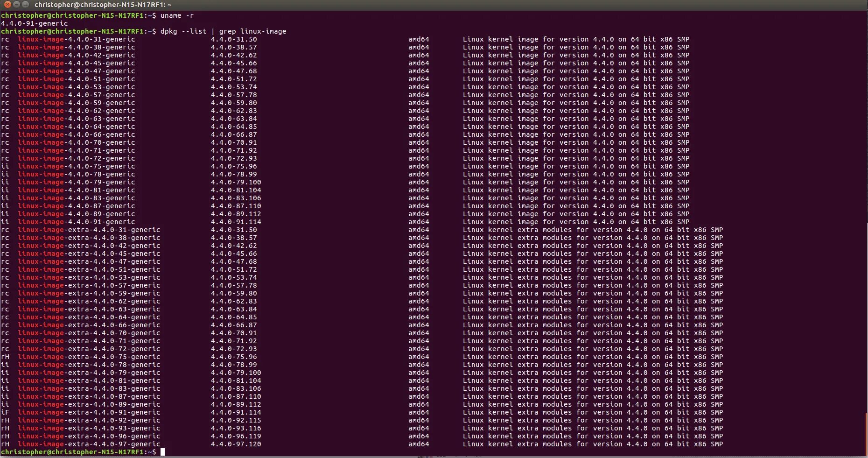Select package linux-image-extra-4.4.0-59-generic
868x458 pixels.
click(89, 293)
